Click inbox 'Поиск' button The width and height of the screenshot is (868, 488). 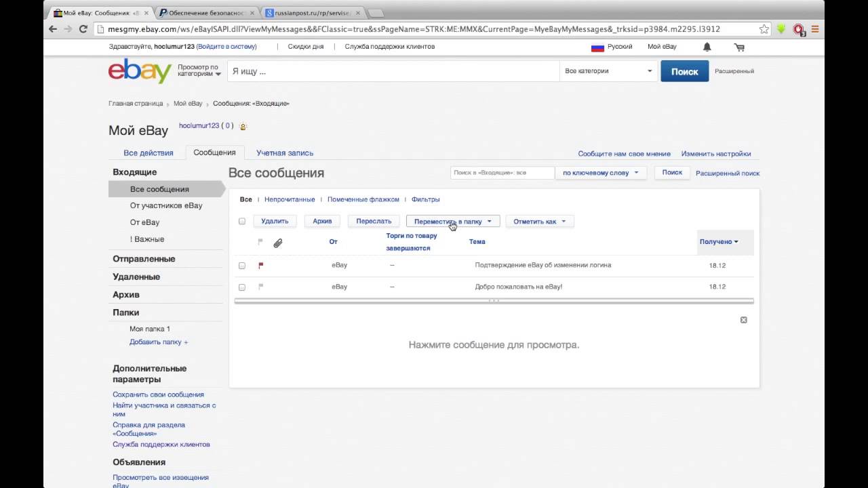[x=672, y=173]
